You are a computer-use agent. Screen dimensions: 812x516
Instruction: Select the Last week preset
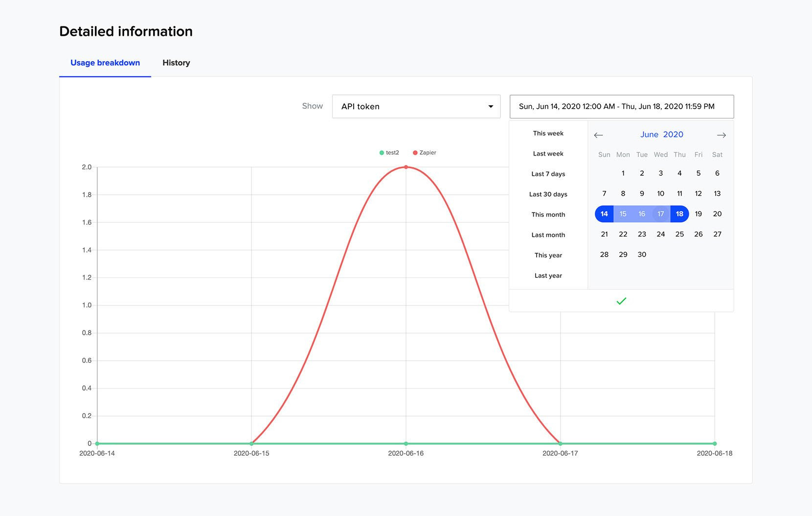pos(548,154)
